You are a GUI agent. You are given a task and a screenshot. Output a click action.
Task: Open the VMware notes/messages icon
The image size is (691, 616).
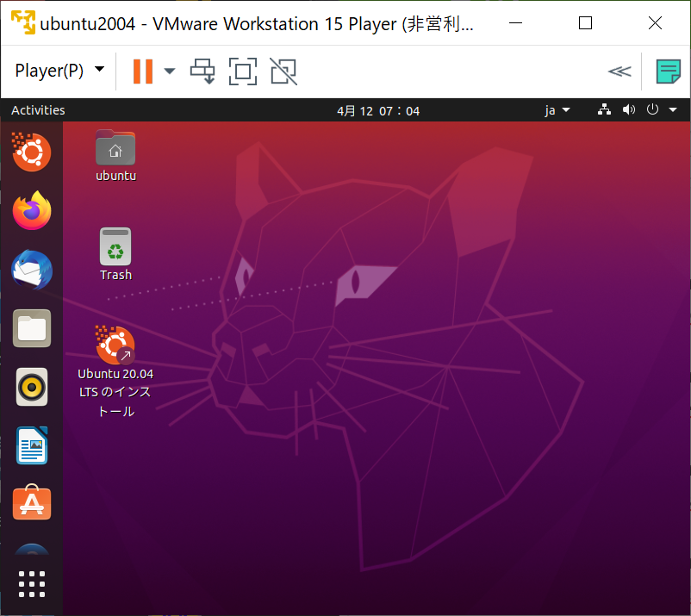[669, 72]
